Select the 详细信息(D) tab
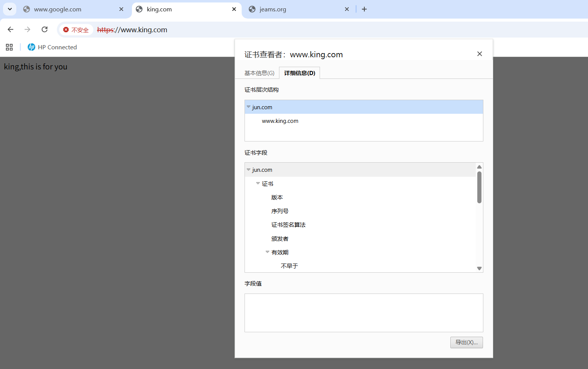Viewport: 588px width, 369px height. [299, 73]
